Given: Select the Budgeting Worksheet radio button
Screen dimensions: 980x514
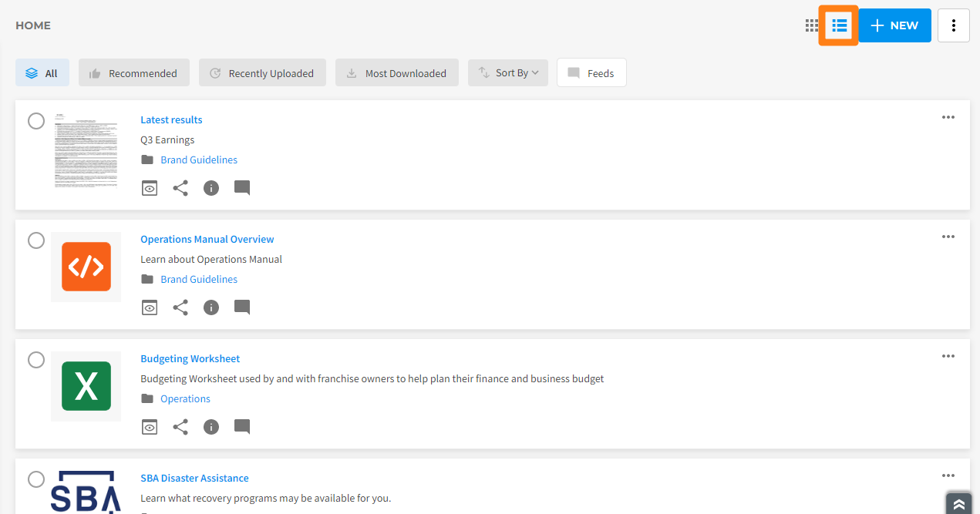Looking at the screenshot, I should 36,360.
